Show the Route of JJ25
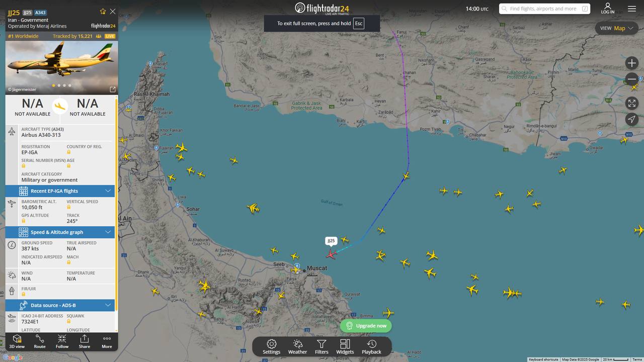The height and width of the screenshot is (362, 644). tap(40, 341)
